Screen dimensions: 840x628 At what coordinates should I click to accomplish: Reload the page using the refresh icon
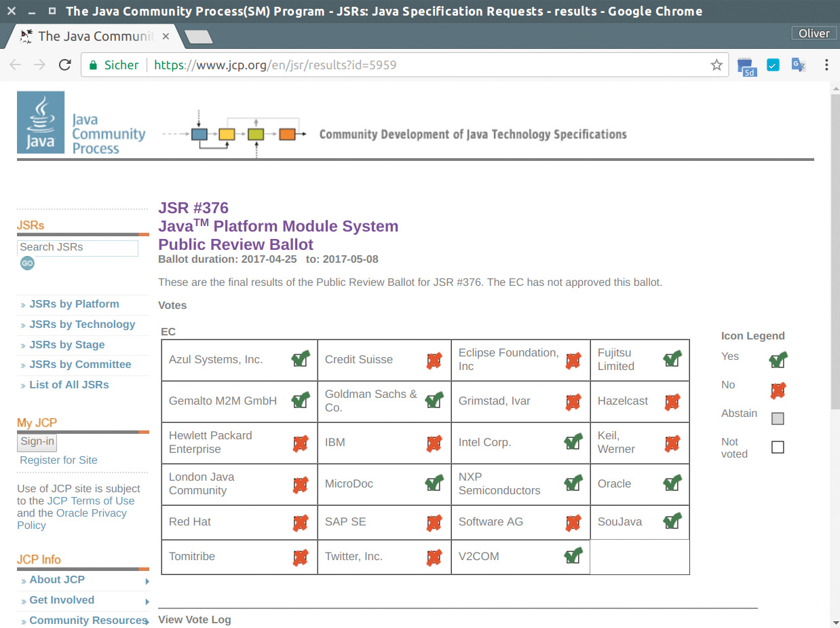(65, 65)
